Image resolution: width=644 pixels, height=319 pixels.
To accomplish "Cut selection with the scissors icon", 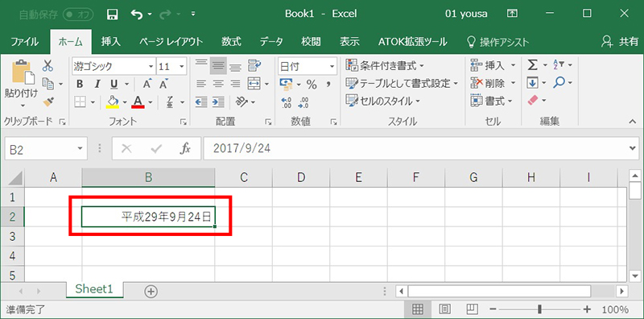I will pos(47,65).
